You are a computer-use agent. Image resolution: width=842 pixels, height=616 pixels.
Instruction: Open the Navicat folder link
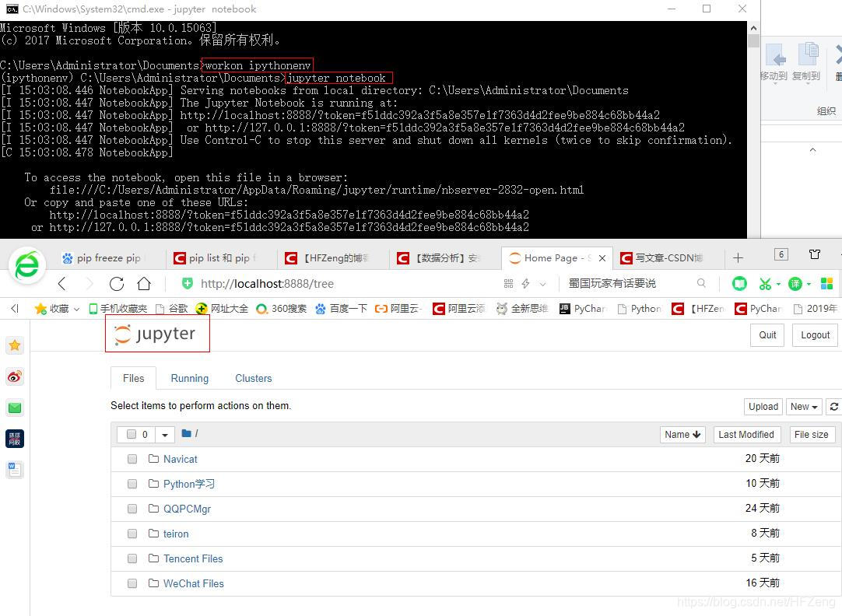click(181, 460)
